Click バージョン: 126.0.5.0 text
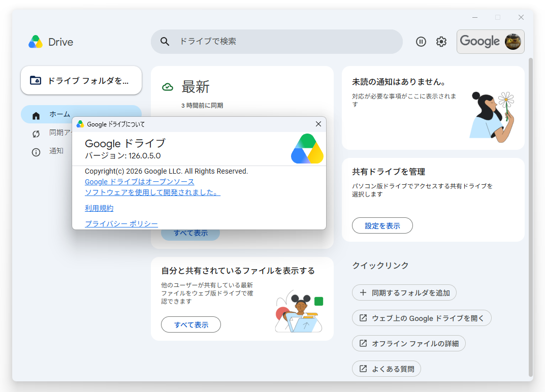545x392 pixels. pyautogui.click(x=123, y=156)
